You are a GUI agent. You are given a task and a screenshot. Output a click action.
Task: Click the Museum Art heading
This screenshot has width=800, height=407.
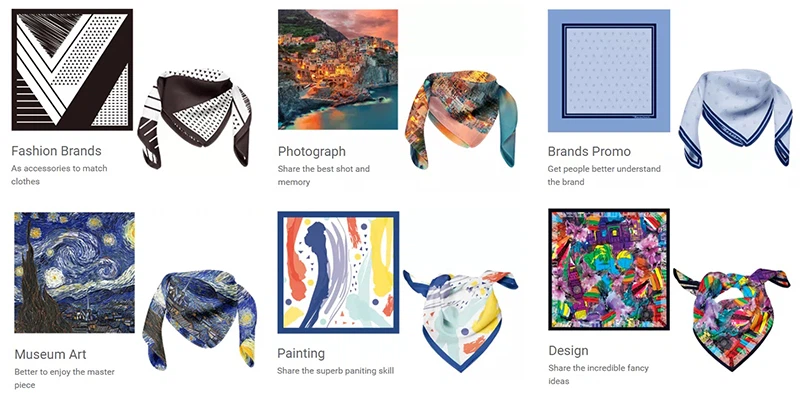(x=51, y=354)
